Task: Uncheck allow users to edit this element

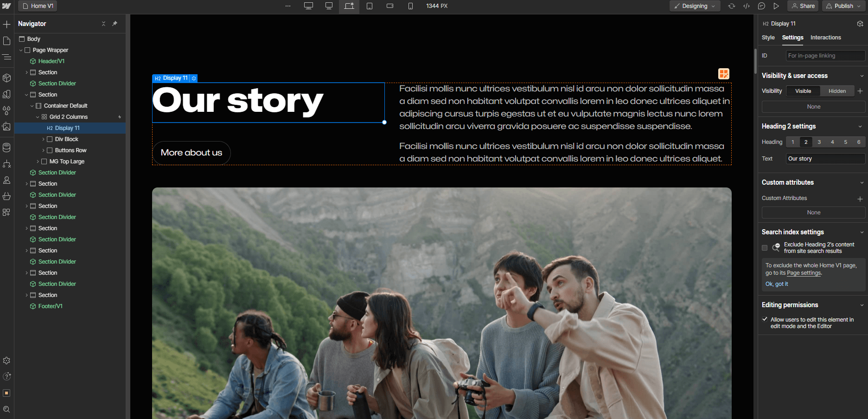Action: coord(765,319)
